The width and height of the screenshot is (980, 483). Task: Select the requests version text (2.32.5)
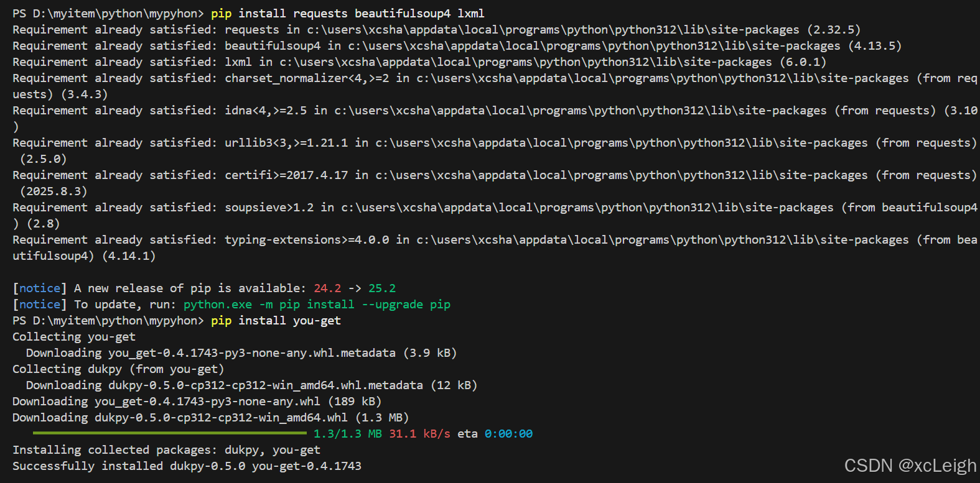click(x=834, y=30)
